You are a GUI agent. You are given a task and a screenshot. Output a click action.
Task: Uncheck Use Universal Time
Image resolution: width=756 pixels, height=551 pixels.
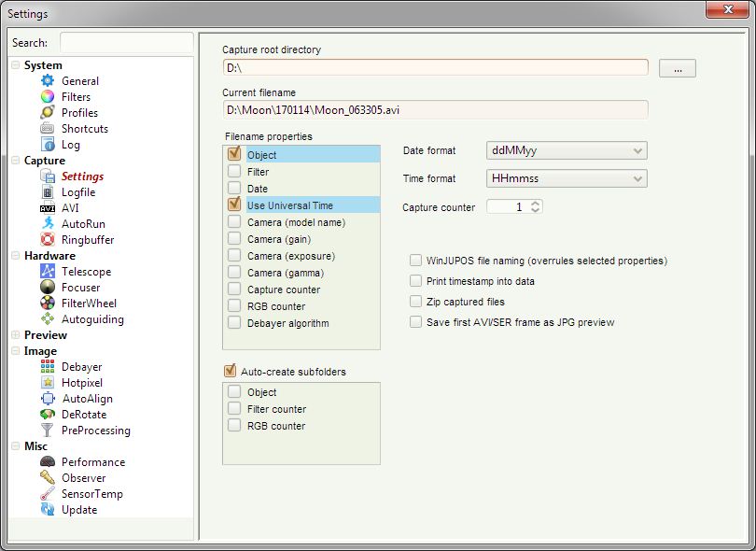pyautogui.click(x=234, y=205)
